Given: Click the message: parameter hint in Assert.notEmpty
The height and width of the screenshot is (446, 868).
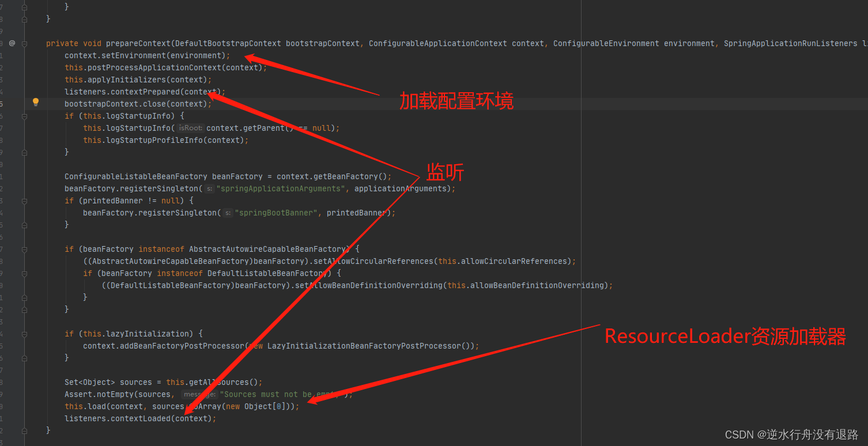Looking at the screenshot, I should (x=199, y=394).
